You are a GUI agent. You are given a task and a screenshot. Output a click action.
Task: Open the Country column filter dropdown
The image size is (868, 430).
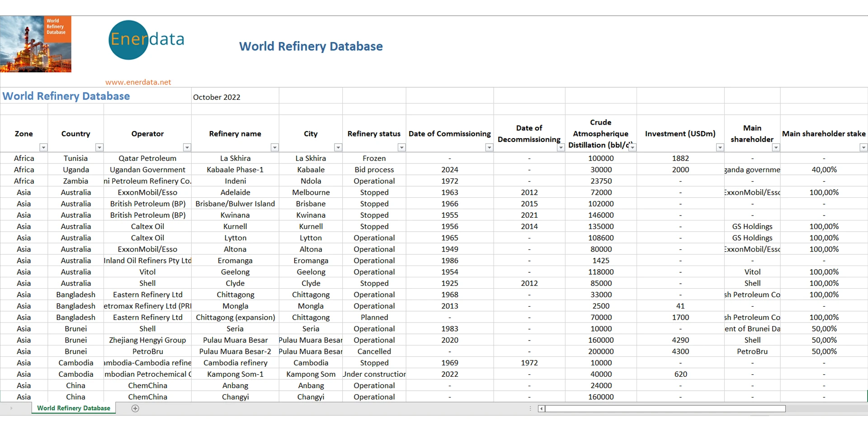pyautogui.click(x=99, y=147)
